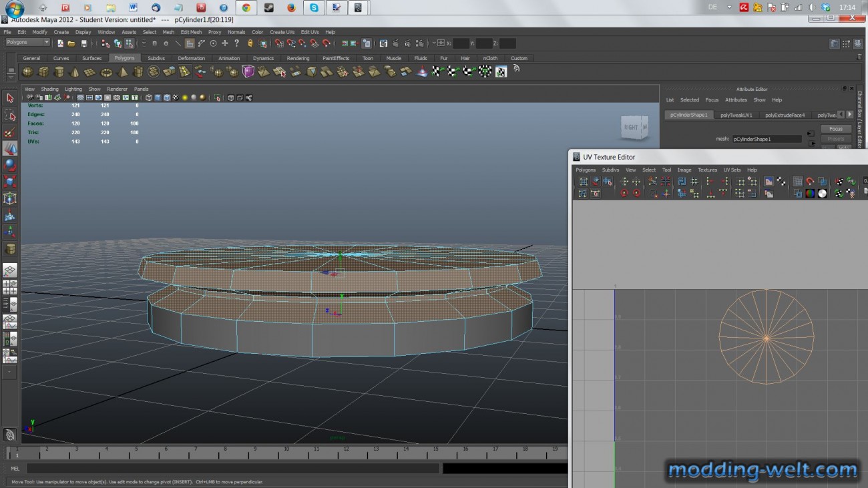Open Create UVs menu
The width and height of the screenshot is (868, 488).
tap(282, 32)
